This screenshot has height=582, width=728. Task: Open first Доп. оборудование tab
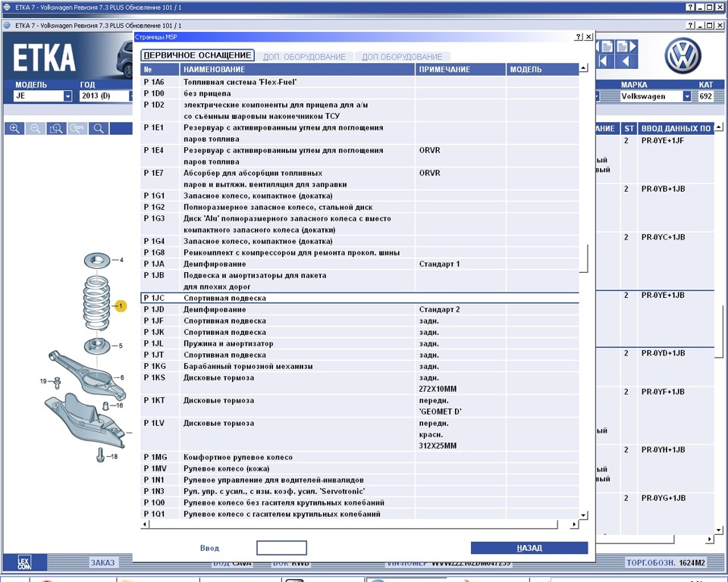click(x=304, y=57)
